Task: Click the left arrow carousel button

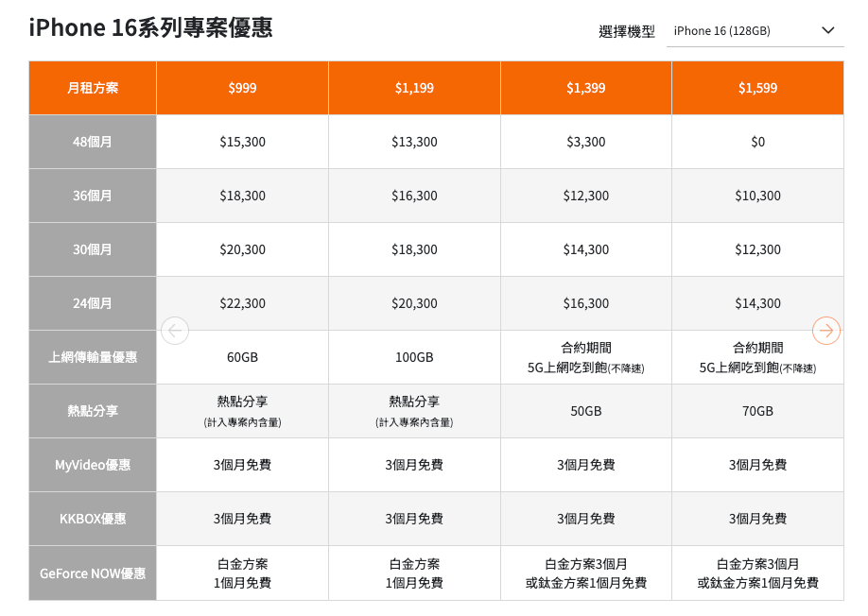Action: click(x=175, y=331)
